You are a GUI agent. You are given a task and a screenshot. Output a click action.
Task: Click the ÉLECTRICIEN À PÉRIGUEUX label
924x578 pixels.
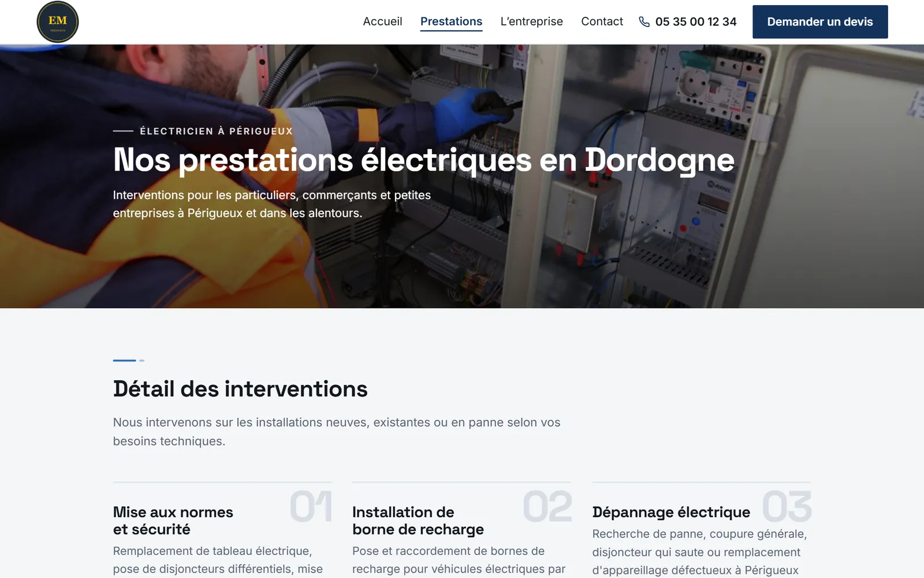click(x=217, y=131)
